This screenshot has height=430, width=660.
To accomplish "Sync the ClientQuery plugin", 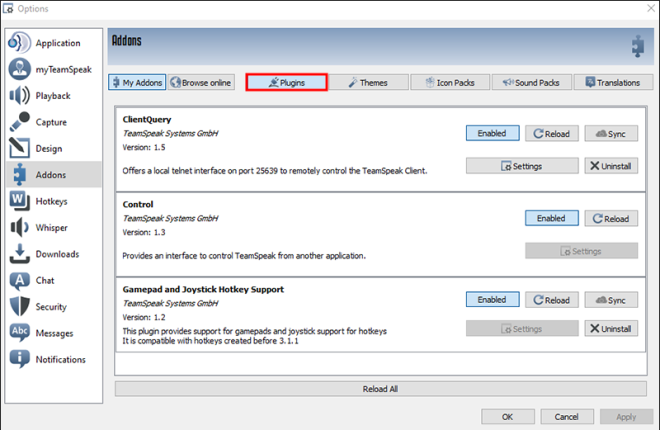I will 611,133.
